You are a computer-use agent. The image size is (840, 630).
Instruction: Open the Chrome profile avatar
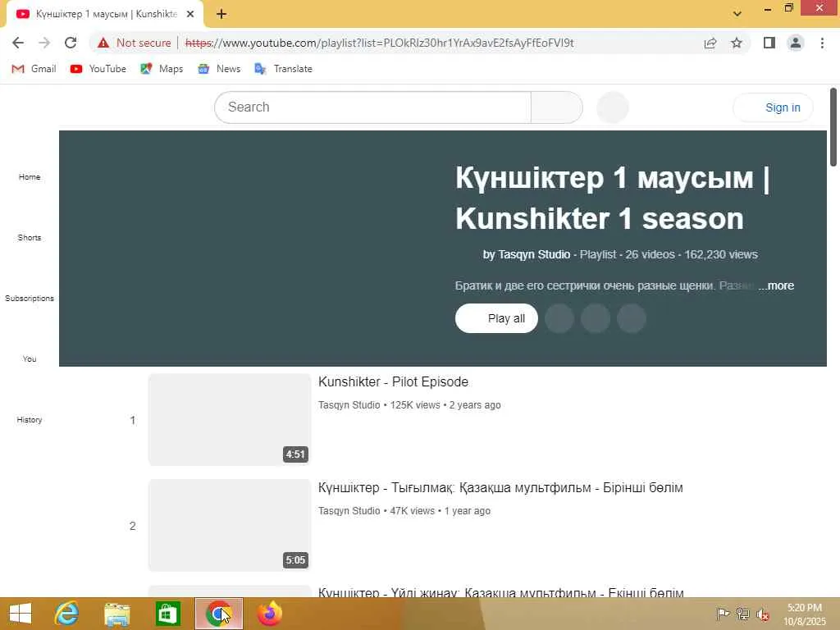click(796, 43)
